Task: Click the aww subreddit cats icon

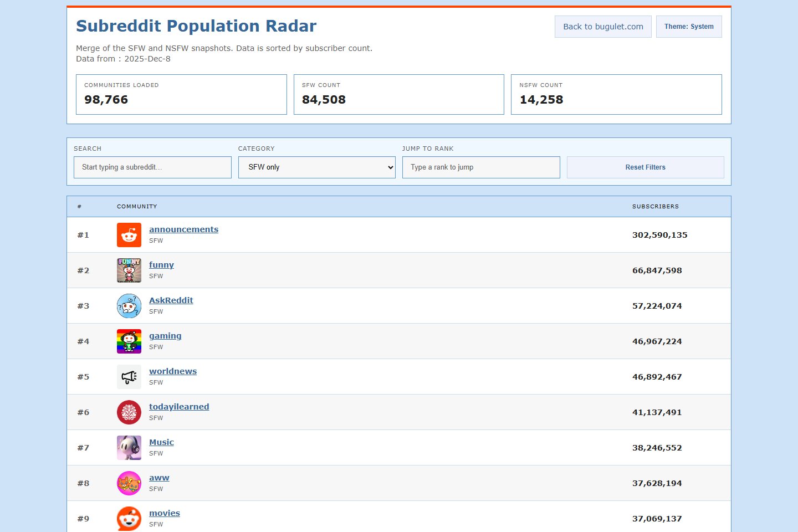Action: click(129, 483)
